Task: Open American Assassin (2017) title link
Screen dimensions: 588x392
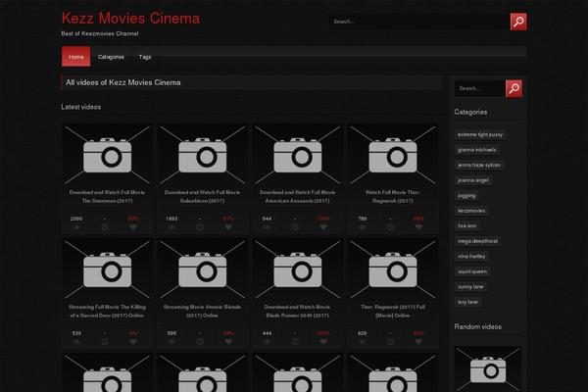Action: pyautogui.click(x=297, y=197)
